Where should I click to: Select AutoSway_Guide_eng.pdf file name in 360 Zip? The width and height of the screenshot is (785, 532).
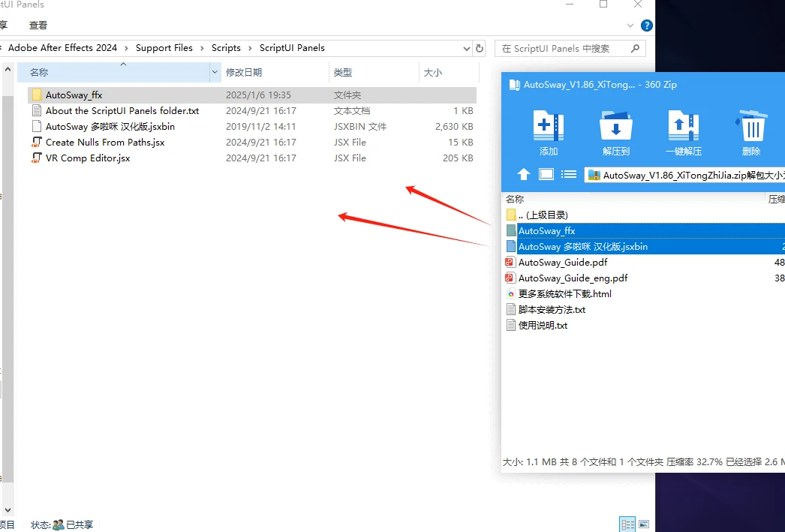pos(573,278)
